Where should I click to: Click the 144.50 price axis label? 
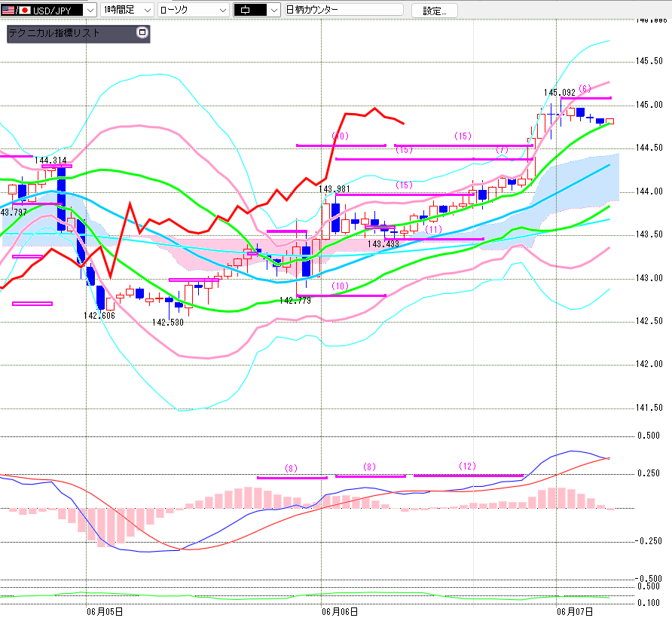[x=649, y=148]
